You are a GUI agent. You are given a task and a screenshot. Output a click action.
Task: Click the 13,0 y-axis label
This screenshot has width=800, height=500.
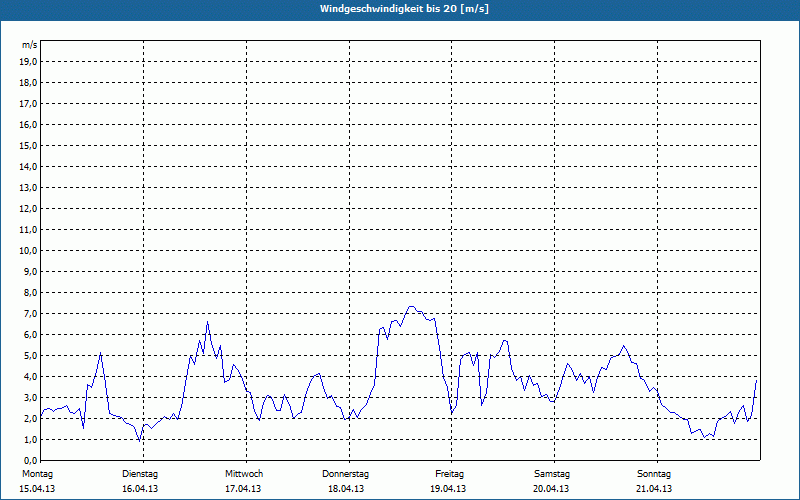[x=28, y=188]
